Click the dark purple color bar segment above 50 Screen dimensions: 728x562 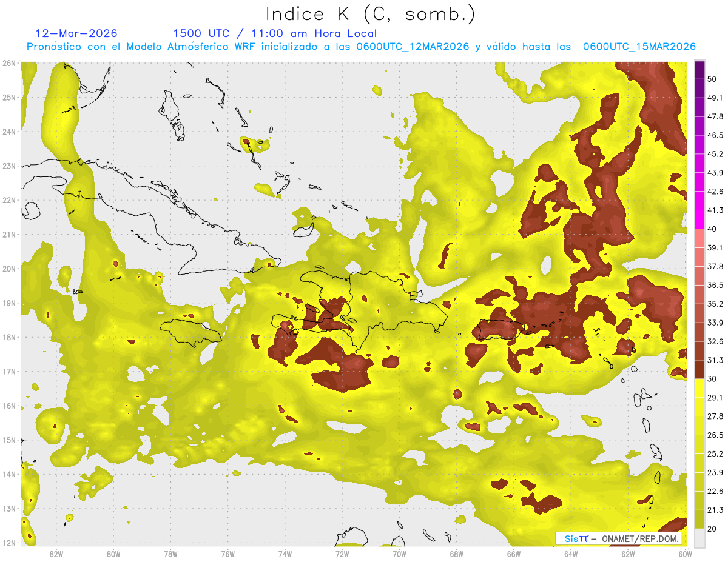click(699, 69)
